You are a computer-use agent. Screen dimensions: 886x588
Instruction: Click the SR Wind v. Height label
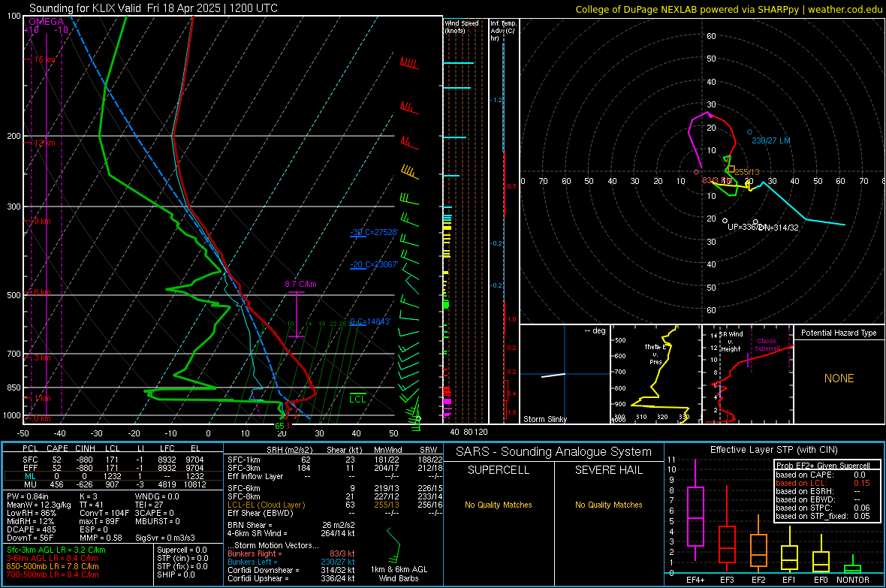pos(731,342)
